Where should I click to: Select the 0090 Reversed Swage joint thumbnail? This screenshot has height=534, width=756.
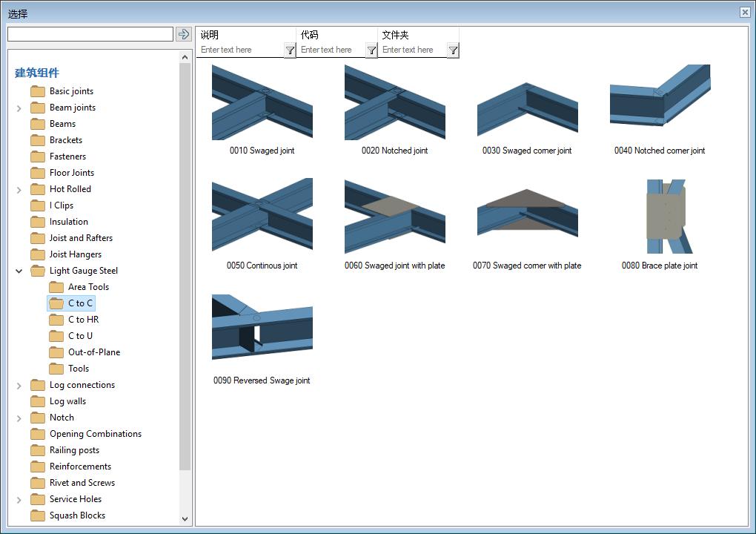(x=262, y=327)
